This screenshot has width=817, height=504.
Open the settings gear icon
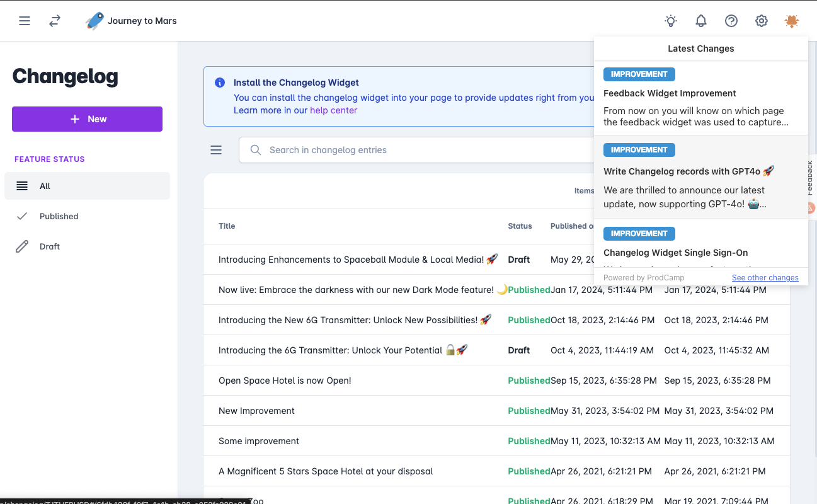point(762,21)
